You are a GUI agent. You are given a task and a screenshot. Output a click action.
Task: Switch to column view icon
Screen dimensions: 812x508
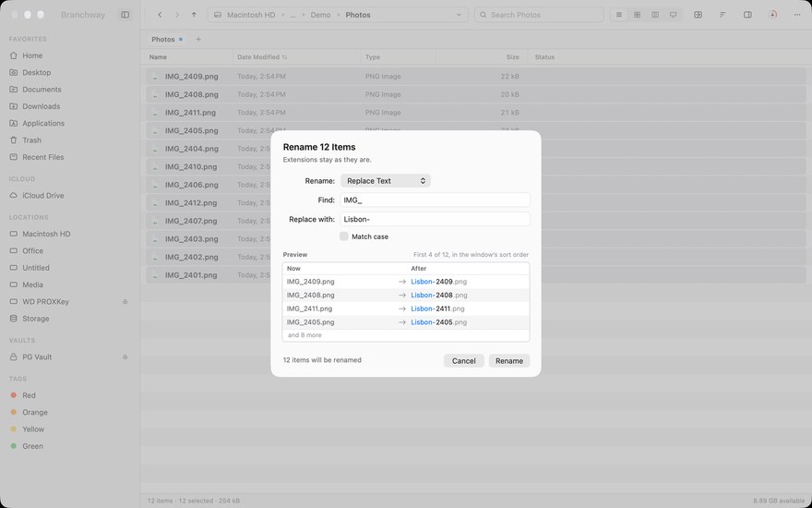tap(655, 15)
